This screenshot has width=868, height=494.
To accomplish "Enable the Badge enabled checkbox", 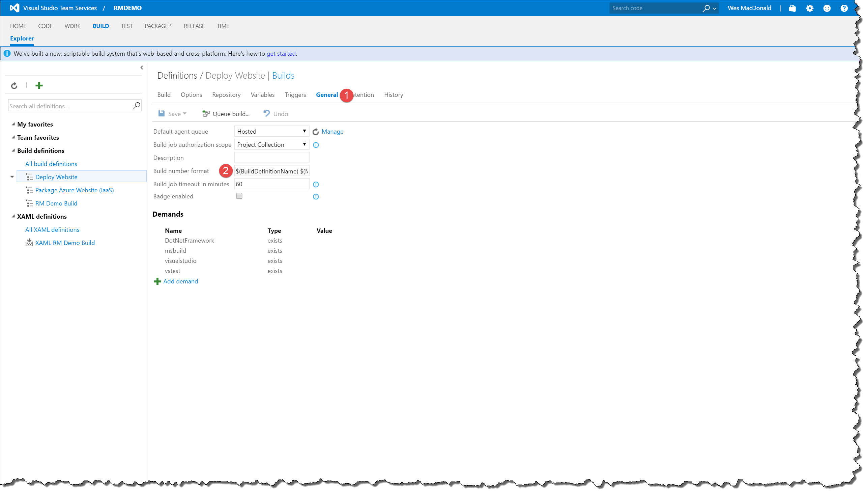I will pyautogui.click(x=239, y=196).
